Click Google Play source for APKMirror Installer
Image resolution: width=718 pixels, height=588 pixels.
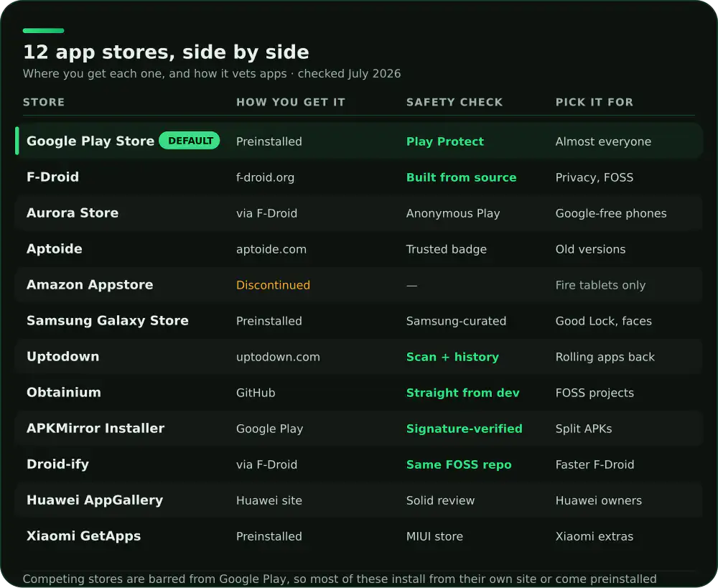[x=269, y=429]
